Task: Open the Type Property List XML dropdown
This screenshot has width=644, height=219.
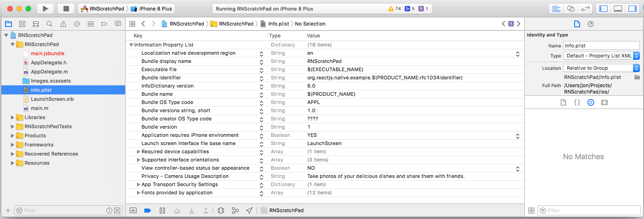Action: tap(601, 56)
